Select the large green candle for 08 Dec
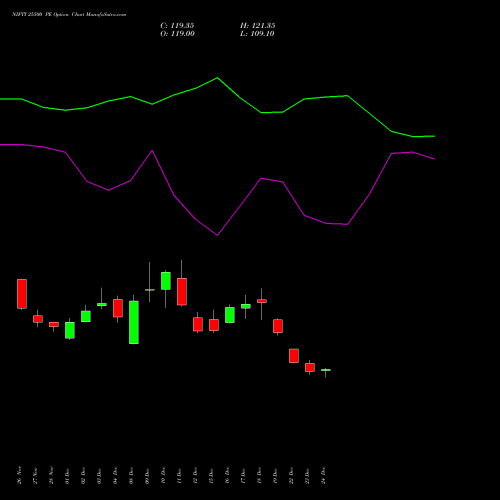Image resolution: width=500 pixels, height=500 pixels. [134, 322]
